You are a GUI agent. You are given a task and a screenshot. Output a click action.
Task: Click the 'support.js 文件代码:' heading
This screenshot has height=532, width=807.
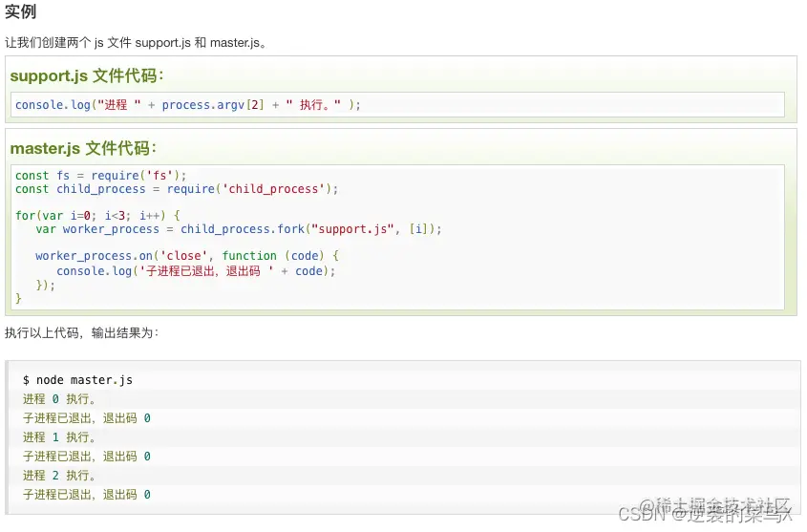click(x=87, y=75)
